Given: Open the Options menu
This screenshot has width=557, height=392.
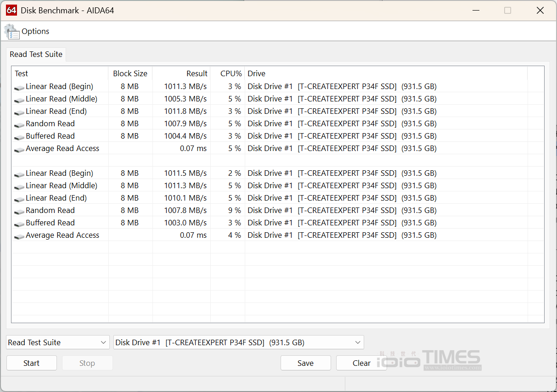Looking at the screenshot, I should pyautogui.click(x=35, y=32).
